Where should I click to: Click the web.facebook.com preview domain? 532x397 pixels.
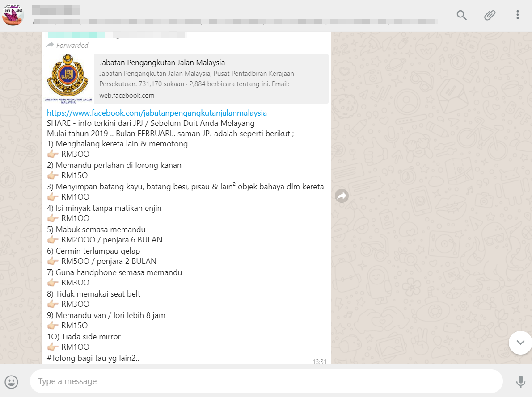point(127,96)
